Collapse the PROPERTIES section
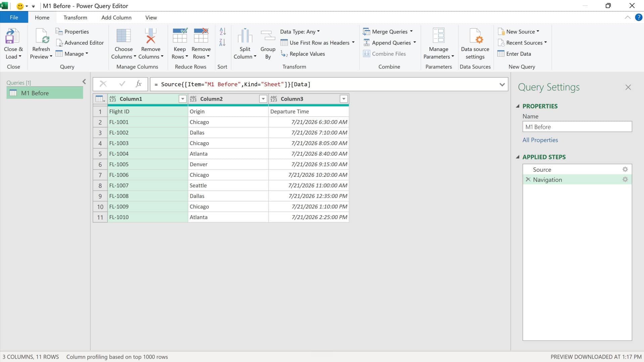This screenshot has height=362, width=644. (x=517, y=106)
